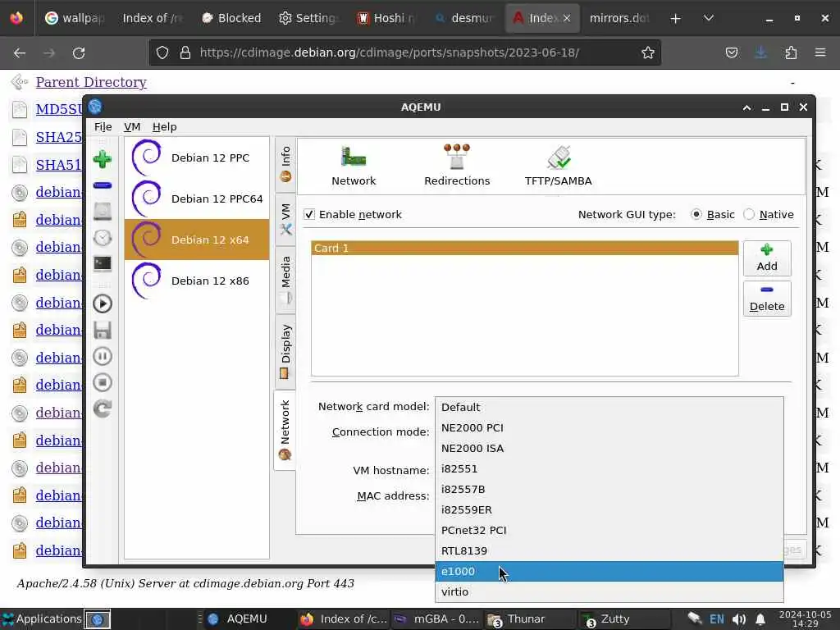
Task: Open the Help menu in AQEMU
Action: (x=164, y=127)
